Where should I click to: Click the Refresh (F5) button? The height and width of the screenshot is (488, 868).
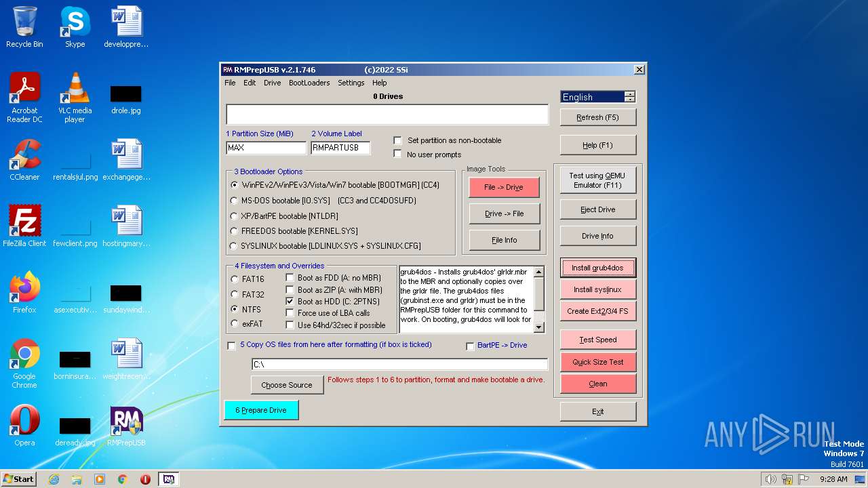598,117
